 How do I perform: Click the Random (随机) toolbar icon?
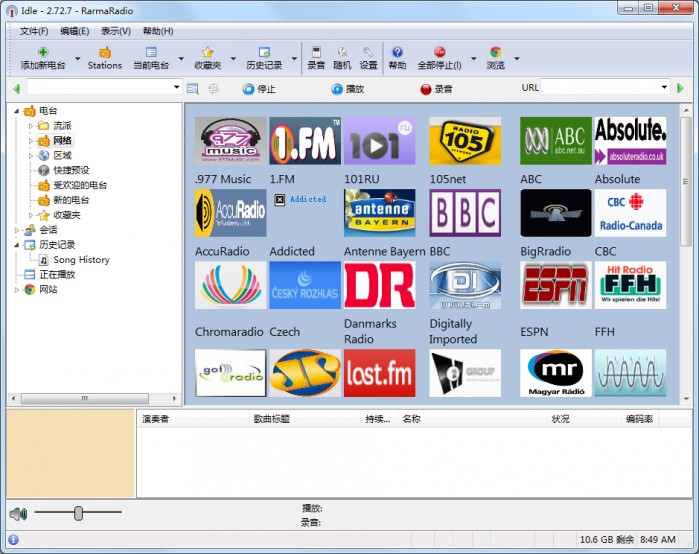(x=342, y=52)
